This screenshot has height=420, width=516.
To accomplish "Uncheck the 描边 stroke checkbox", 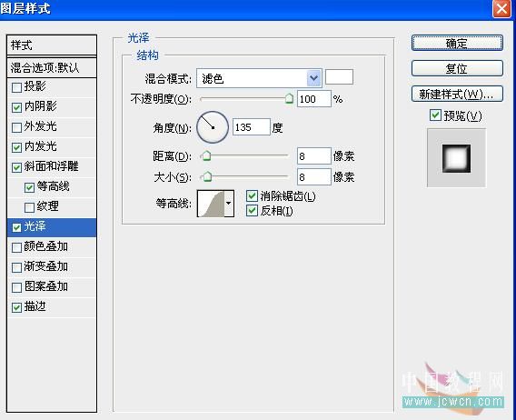I will pyautogui.click(x=16, y=307).
